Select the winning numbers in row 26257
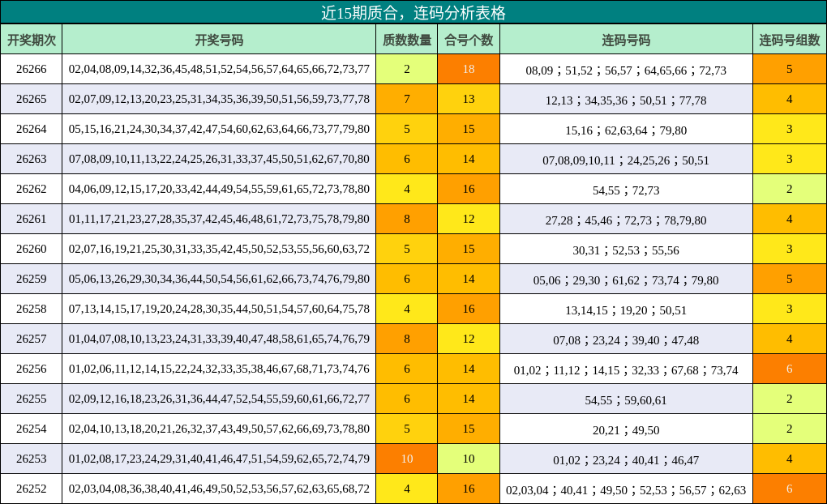 219,339
